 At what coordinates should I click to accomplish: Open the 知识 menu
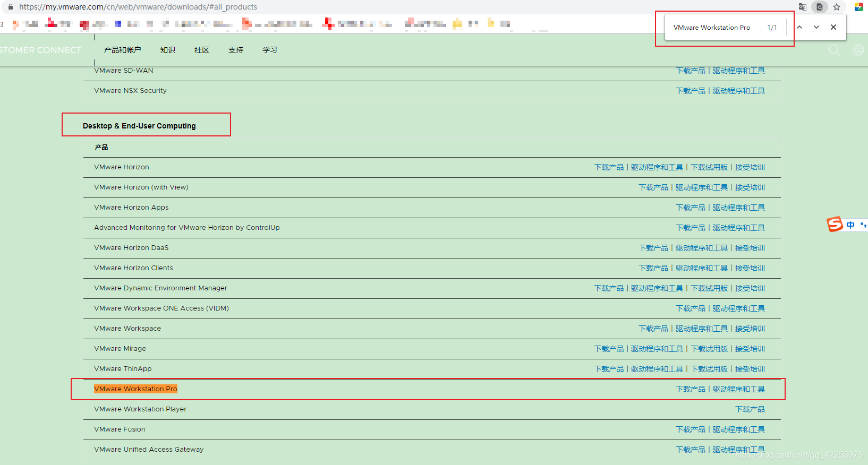pyautogui.click(x=168, y=50)
